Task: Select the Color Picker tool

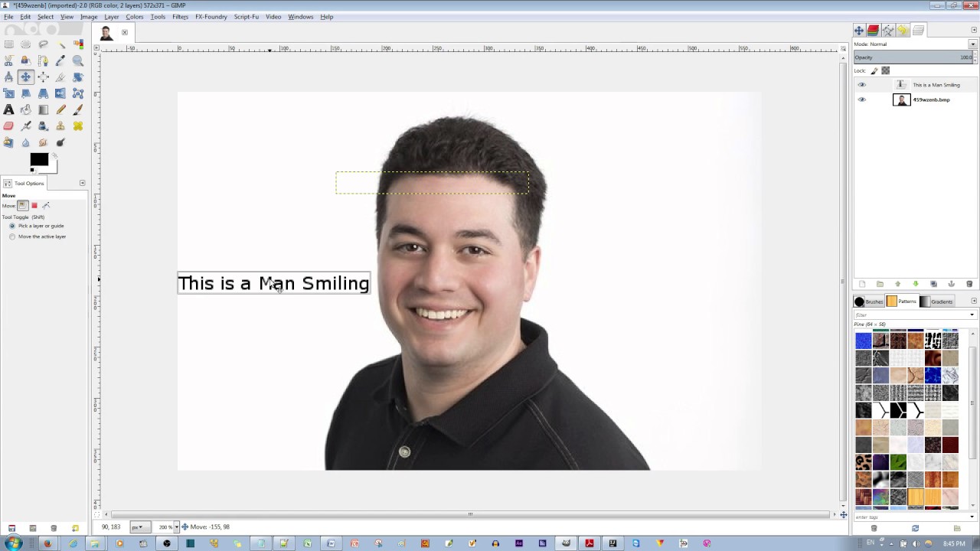Action: click(x=60, y=60)
